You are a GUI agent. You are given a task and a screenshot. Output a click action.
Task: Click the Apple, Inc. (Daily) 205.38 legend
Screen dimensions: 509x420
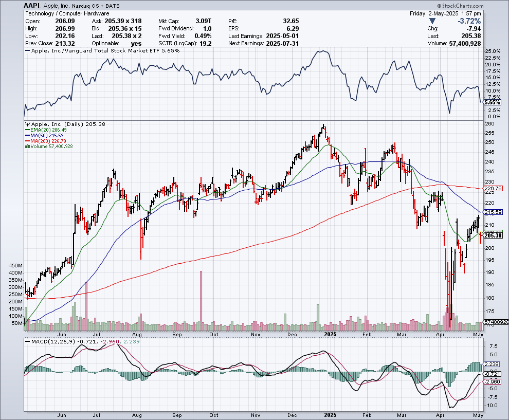point(66,124)
